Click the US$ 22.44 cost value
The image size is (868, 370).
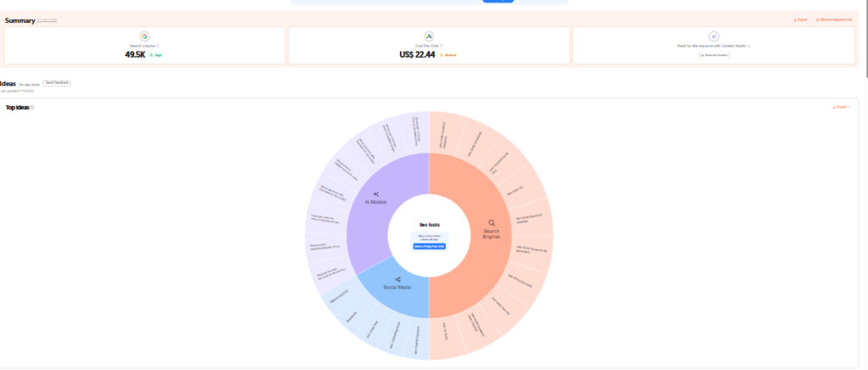click(417, 55)
